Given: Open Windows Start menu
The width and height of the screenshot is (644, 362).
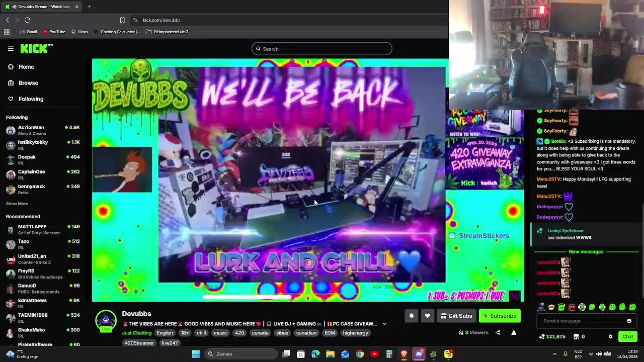Looking at the screenshot, I should pyautogui.click(x=196, y=354).
